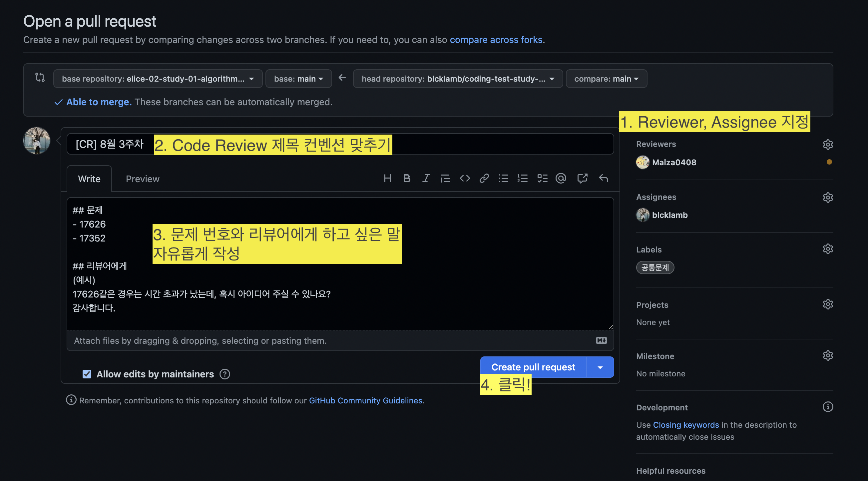Image resolution: width=868 pixels, height=481 pixels.
Task: Switch to the Preview tab
Action: (x=142, y=179)
